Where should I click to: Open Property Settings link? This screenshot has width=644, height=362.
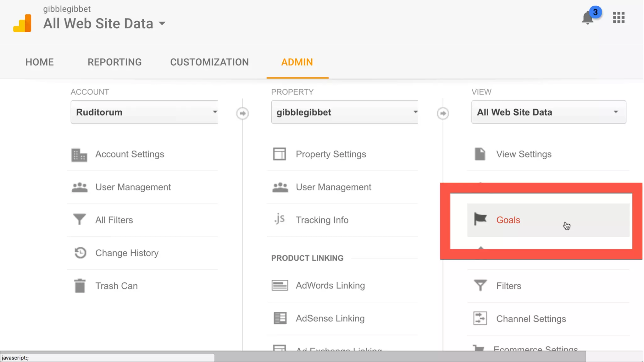coord(331,154)
